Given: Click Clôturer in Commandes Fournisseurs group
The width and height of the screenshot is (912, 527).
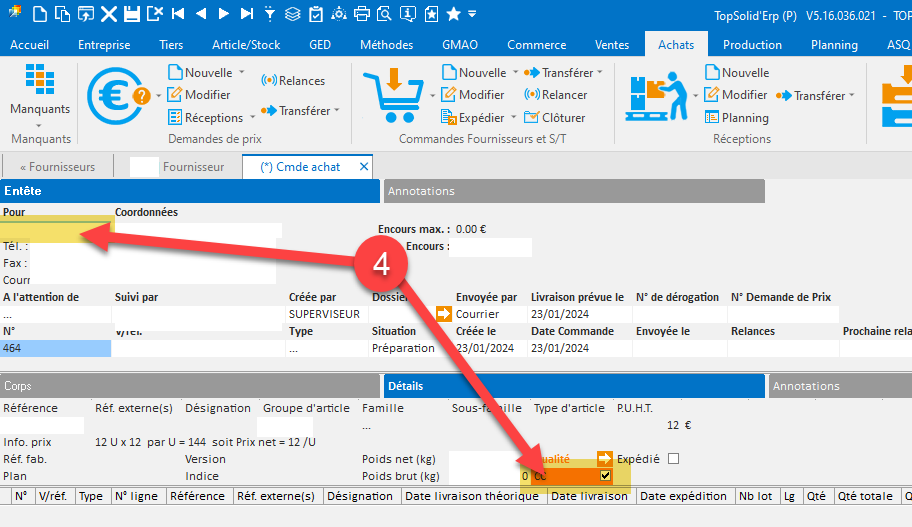Looking at the screenshot, I should tap(554, 117).
